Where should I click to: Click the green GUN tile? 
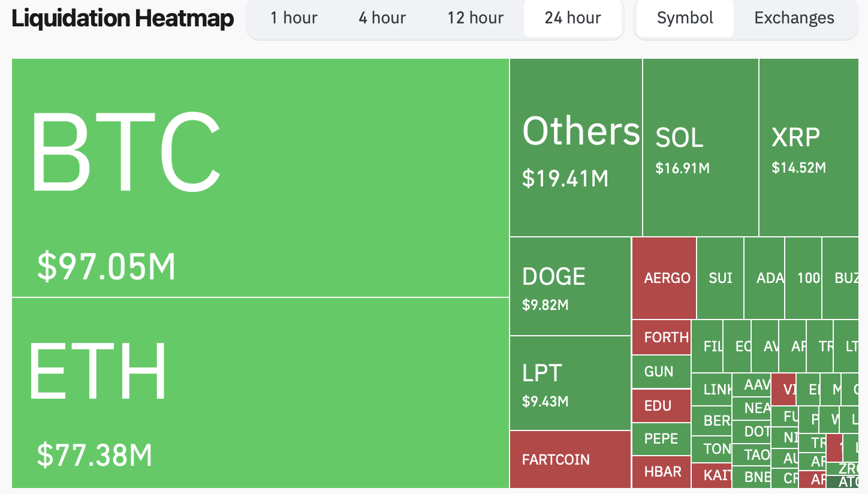click(x=661, y=372)
